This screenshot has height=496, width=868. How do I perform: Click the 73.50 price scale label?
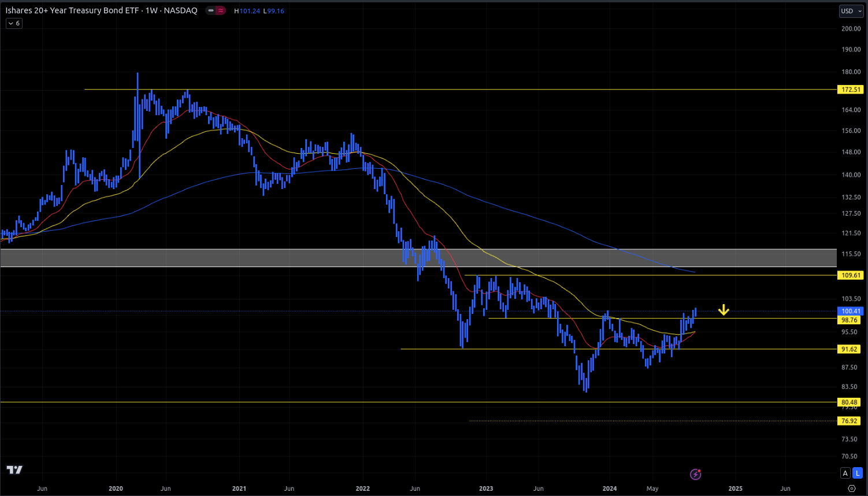(x=850, y=439)
